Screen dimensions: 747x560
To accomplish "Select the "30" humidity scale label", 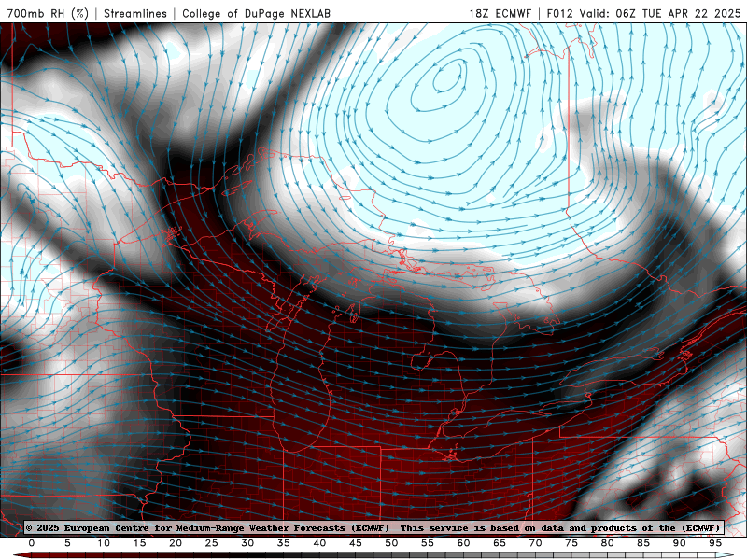I will pos(247,543).
